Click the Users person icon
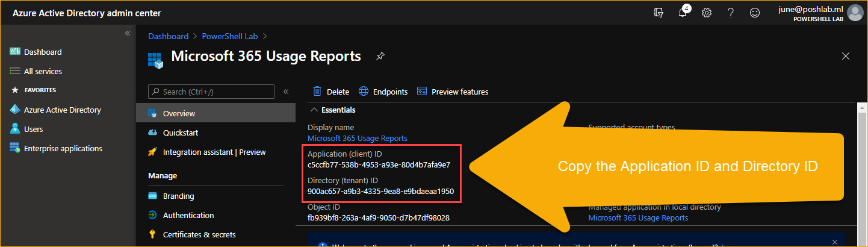The width and height of the screenshot is (868, 247). 15,129
